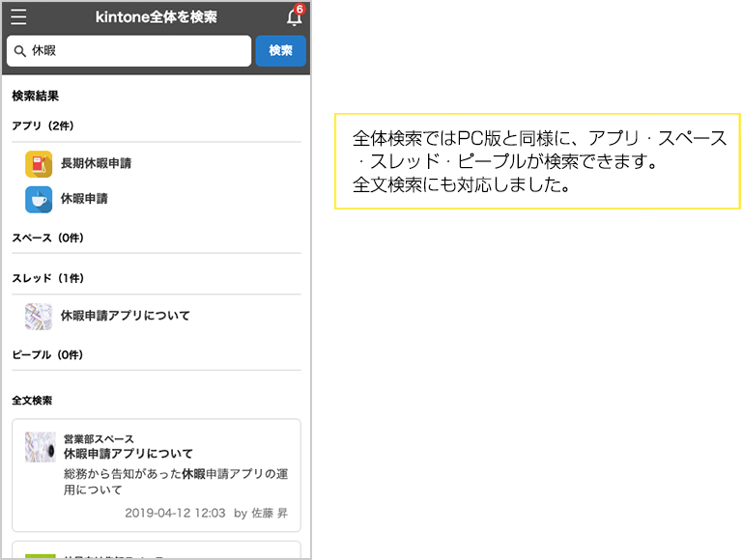Open the hamburger menu in header

click(18, 17)
